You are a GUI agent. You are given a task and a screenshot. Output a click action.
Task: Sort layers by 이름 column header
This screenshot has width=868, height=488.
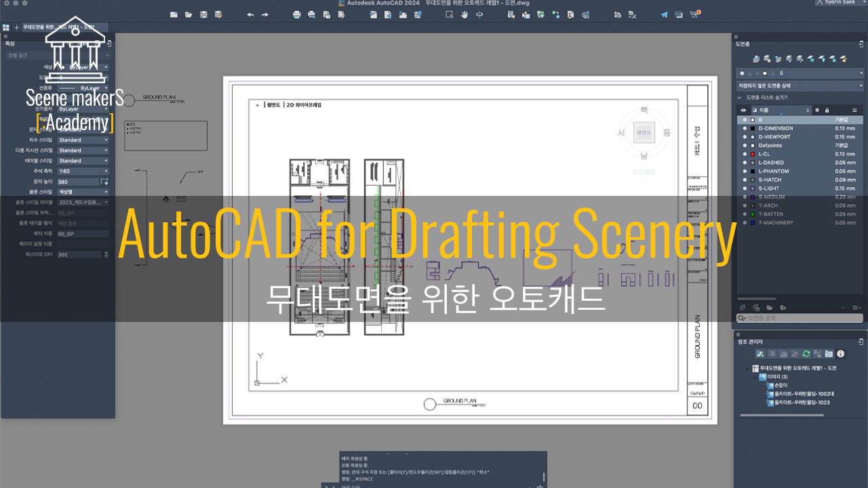point(780,110)
